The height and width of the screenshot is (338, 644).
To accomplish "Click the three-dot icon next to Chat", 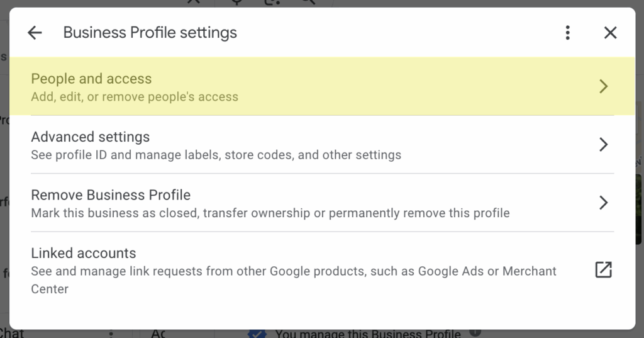I will pos(111,334).
